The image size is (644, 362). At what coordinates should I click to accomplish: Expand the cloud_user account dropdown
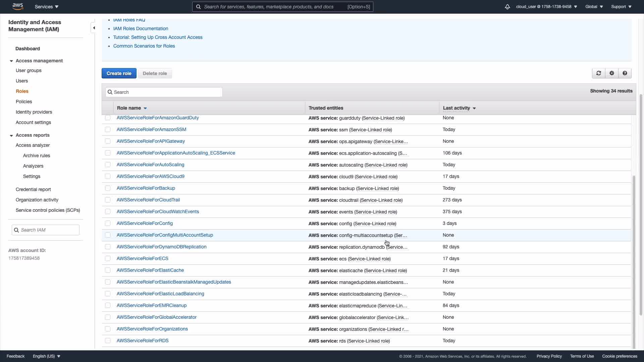pyautogui.click(x=546, y=7)
